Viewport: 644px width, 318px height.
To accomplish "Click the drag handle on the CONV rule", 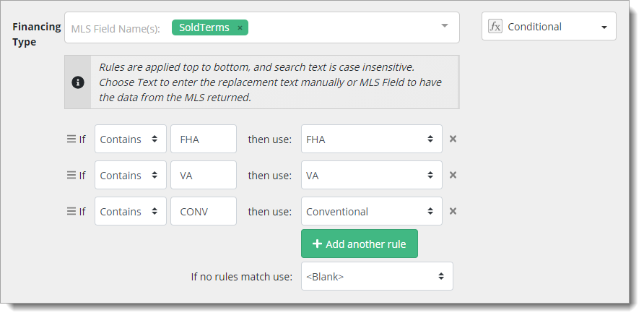I will [x=71, y=211].
